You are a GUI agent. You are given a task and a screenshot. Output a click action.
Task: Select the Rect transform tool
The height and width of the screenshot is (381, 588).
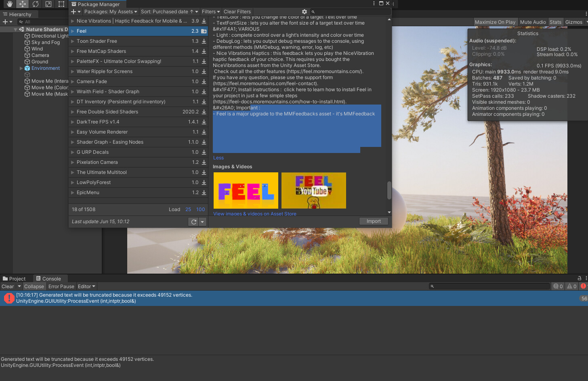coord(61,4)
